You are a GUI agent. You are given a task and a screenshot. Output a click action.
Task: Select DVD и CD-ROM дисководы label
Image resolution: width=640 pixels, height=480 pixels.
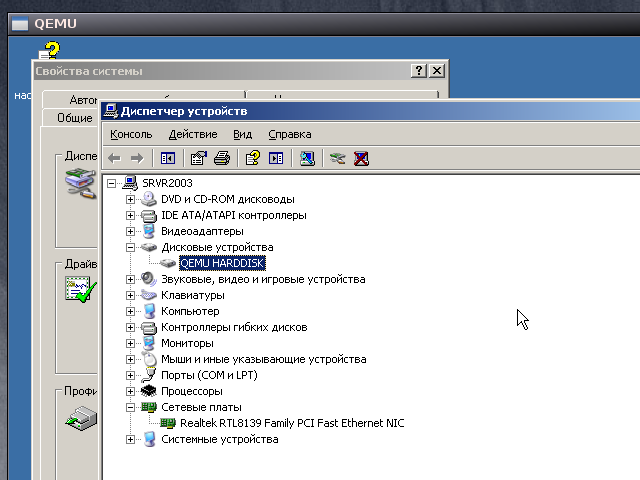(x=228, y=199)
